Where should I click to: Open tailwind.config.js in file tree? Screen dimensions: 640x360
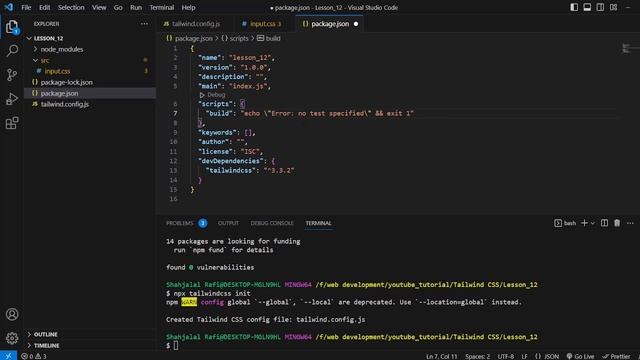[x=64, y=104]
